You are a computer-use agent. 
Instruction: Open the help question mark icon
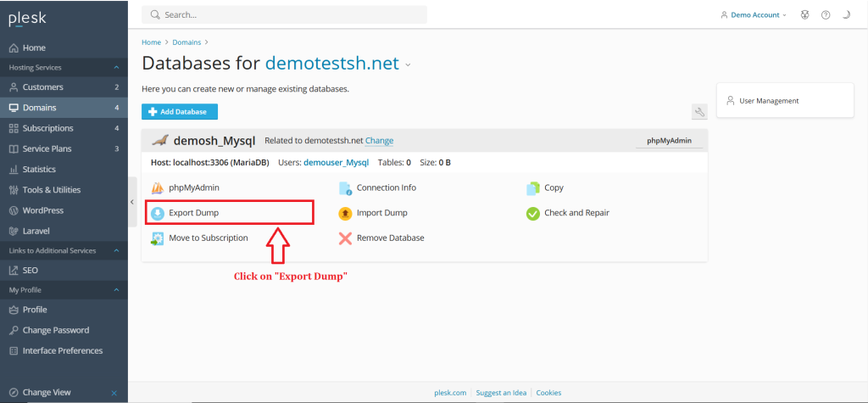[826, 15]
